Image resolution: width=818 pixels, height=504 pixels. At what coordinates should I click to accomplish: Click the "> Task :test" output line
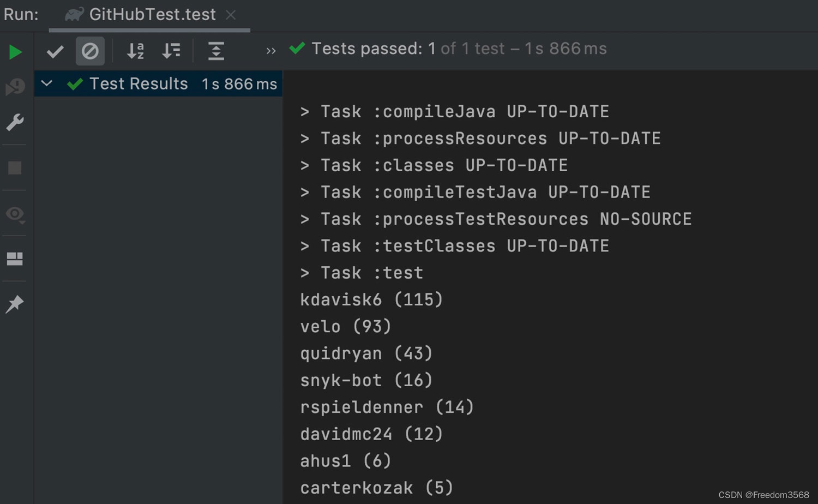pyautogui.click(x=362, y=273)
